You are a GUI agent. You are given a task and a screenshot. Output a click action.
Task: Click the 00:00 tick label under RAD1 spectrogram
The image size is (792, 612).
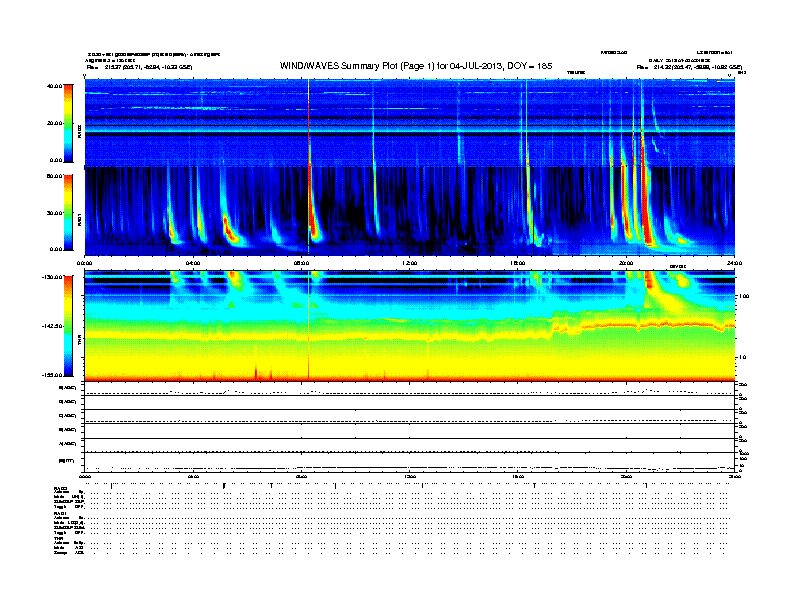(84, 263)
